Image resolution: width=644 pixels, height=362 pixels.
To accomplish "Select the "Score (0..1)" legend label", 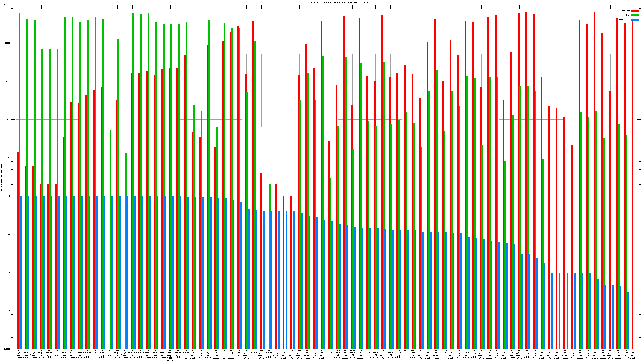I will click(624, 20).
